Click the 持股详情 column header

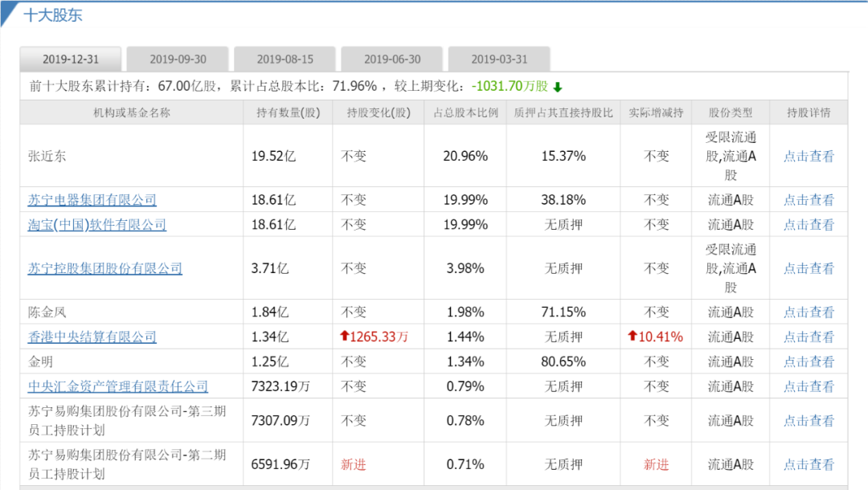(809, 112)
